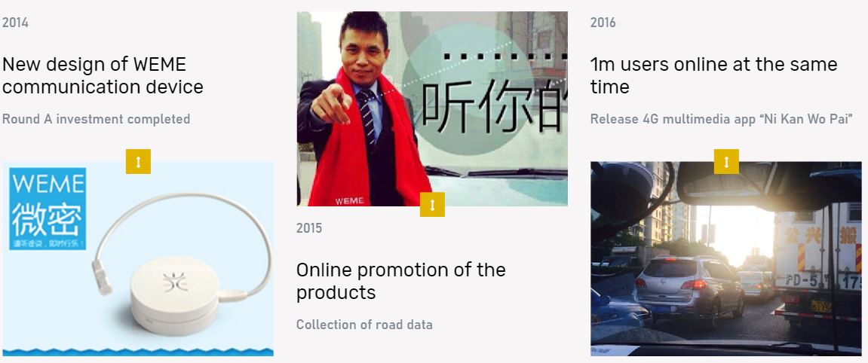Screen dimensions: 868x363
Task: Select Round A investment completed text
Action: tap(97, 119)
